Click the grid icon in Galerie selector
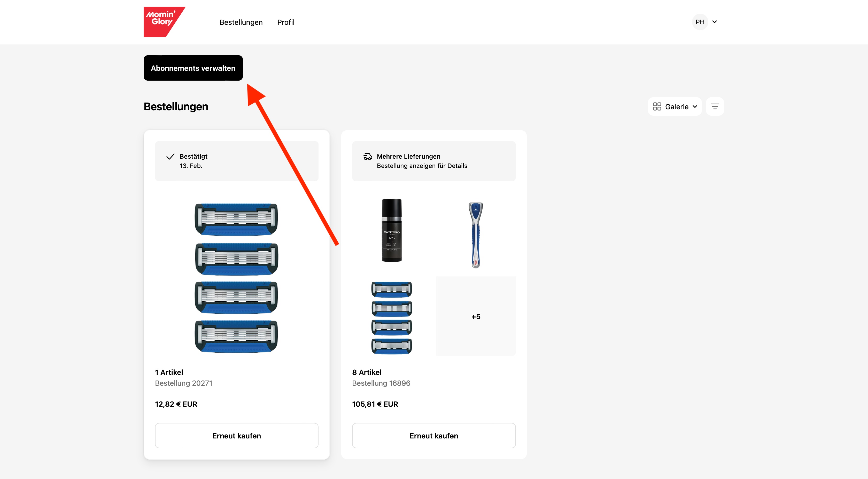The image size is (868, 479). coord(657,106)
